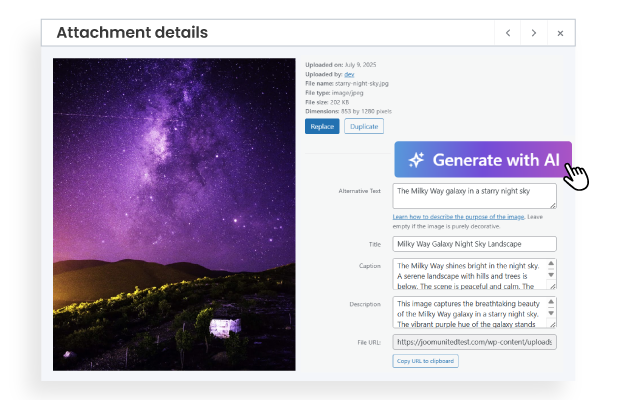The height and width of the screenshot is (400, 631).
Task: Click into the Title input field
Action: (473, 243)
